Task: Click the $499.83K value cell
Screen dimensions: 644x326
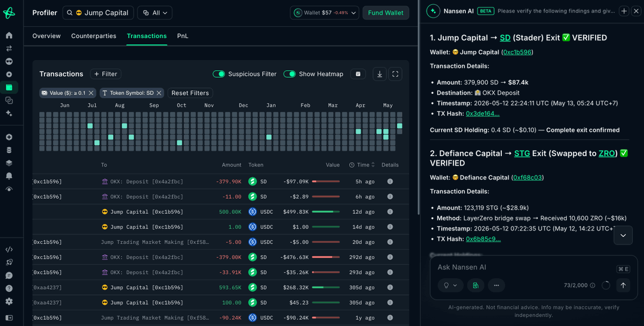Action: (x=296, y=212)
